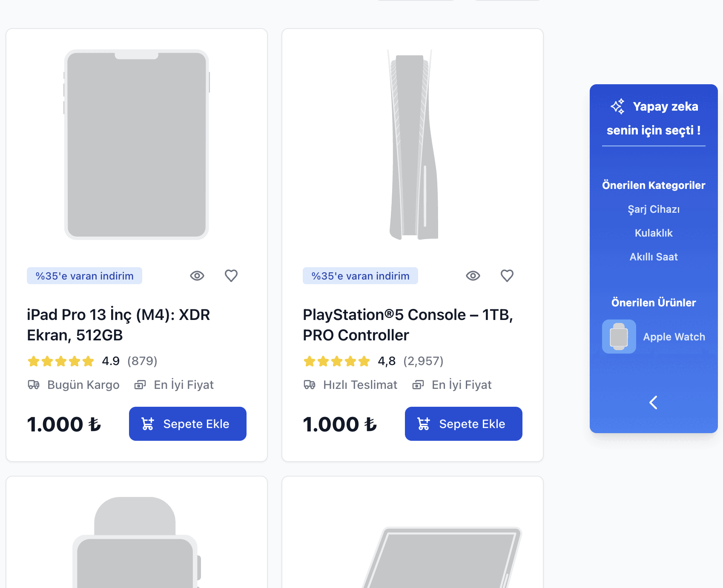Add PlayStation 5 to favorites via heart icon
The height and width of the screenshot is (588, 723).
[x=507, y=276]
